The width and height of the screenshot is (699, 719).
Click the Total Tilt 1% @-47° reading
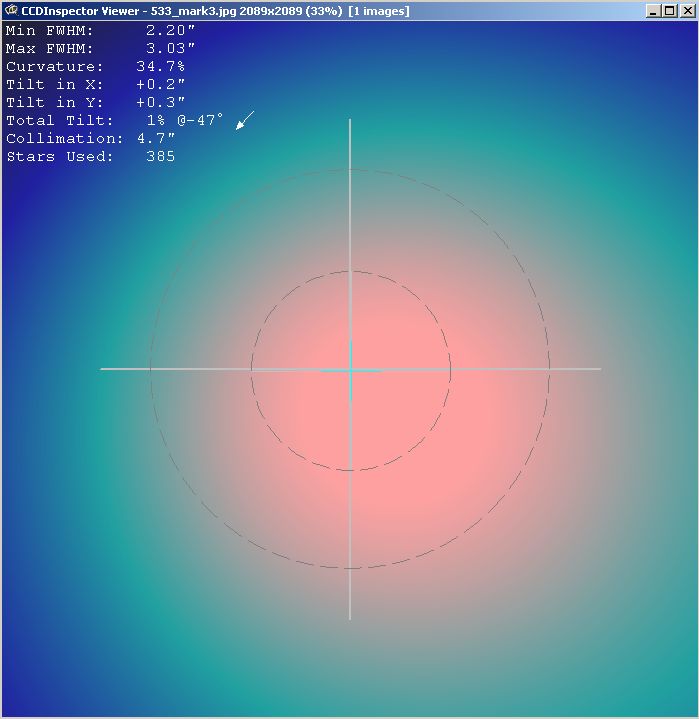(x=185, y=121)
